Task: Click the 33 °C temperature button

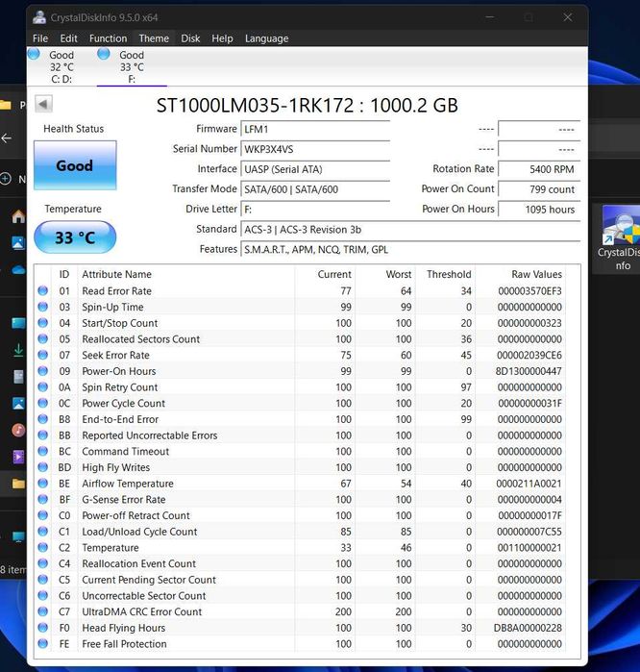Action: (x=75, y=237)
